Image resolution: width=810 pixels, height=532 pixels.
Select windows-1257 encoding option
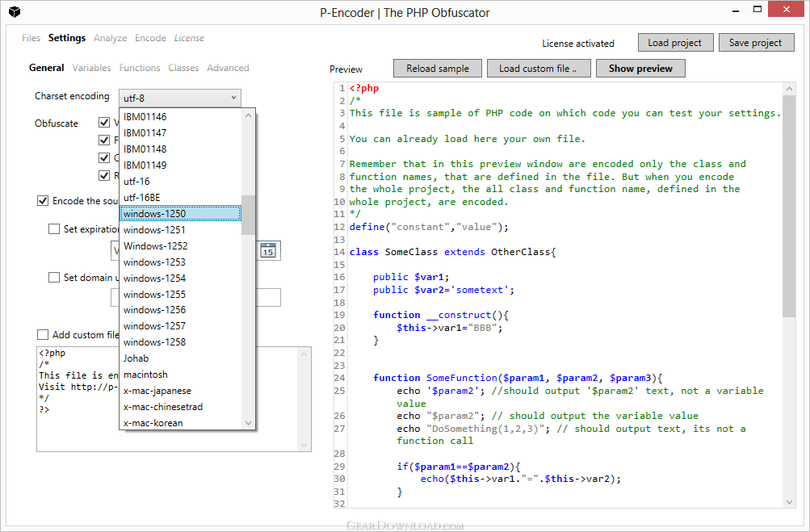coord(180,326)
